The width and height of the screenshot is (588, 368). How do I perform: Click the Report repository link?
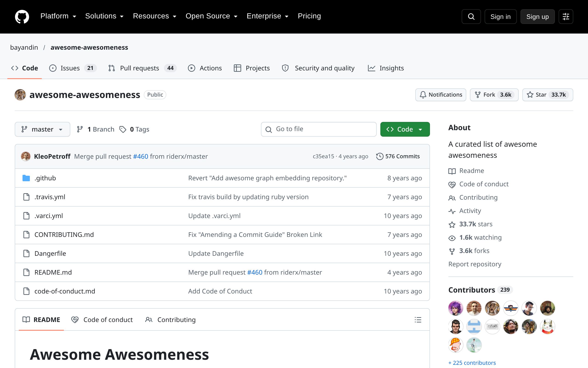point(475,264)
